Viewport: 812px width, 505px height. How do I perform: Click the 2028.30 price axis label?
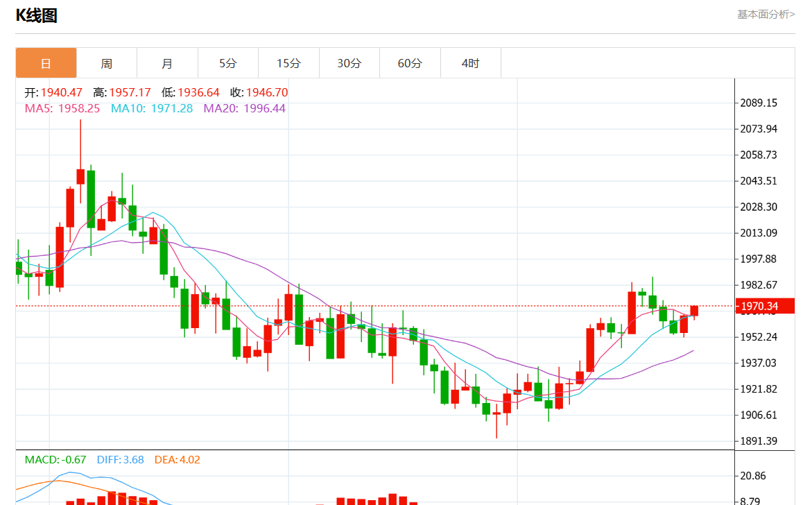[759, 207]
